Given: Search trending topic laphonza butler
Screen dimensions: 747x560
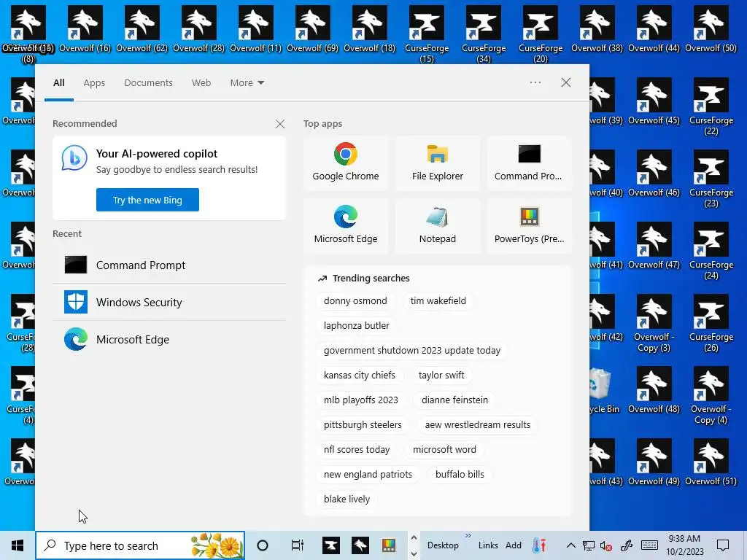Looking at the screenshot, I should point(356,326).
